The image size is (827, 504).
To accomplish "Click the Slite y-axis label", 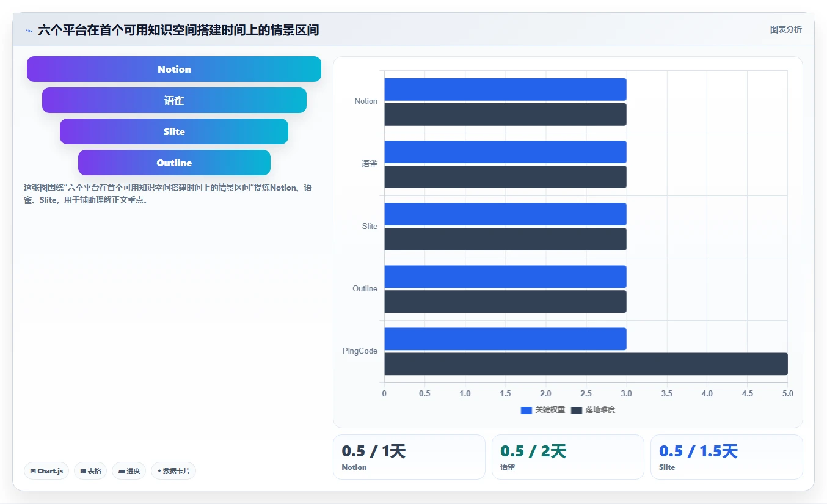I will 370,226.
